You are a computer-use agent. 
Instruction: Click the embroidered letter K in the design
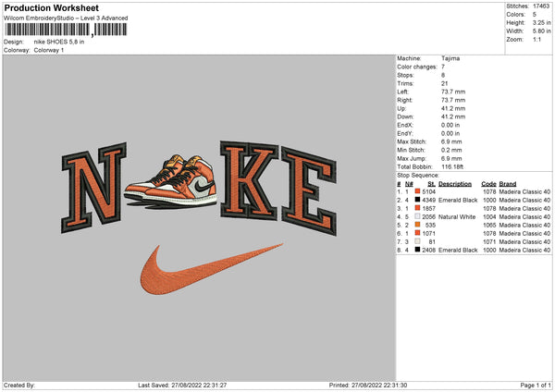click(x=249, y=180)
